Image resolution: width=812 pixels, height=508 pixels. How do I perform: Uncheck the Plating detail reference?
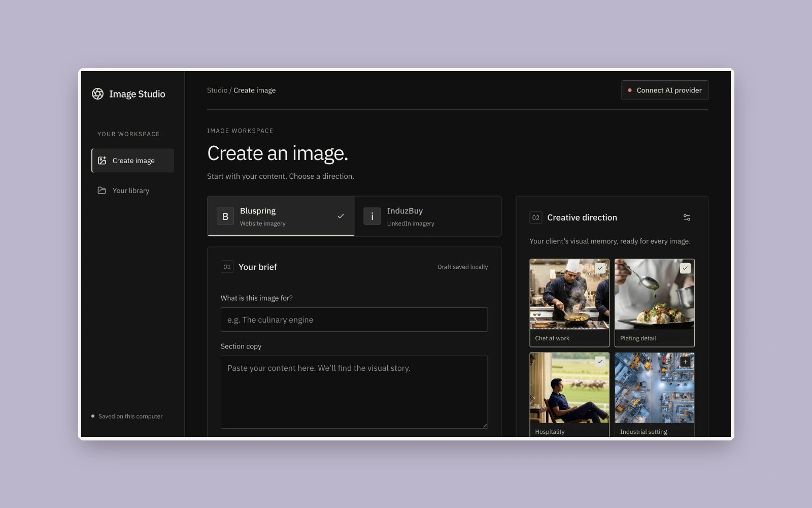(x=686, y=268)
